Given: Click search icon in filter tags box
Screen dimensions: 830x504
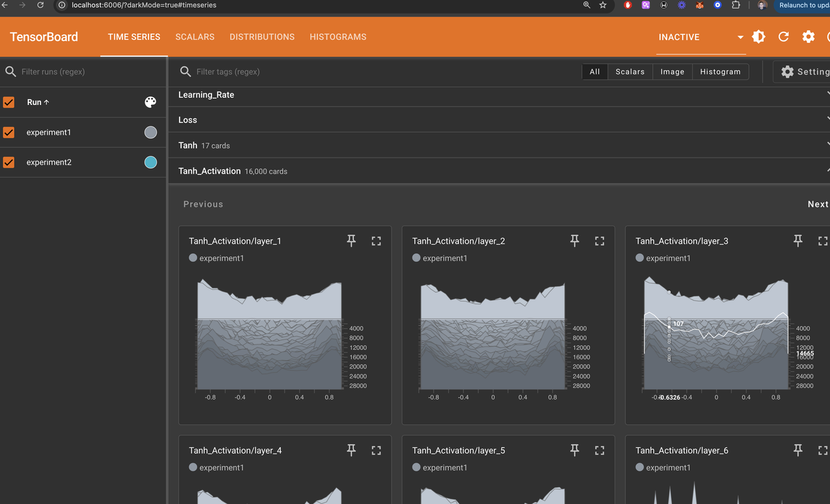Looking at the screenshot, I should (185, 71).
